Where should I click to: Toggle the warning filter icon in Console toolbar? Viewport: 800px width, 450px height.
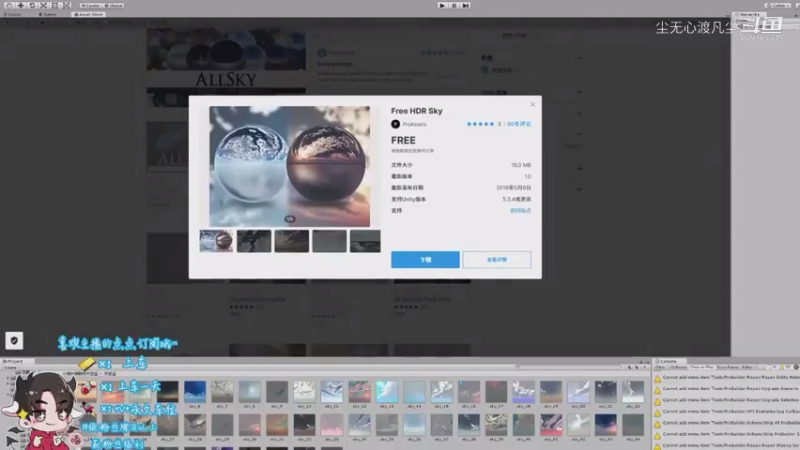(x=784, y=367)
